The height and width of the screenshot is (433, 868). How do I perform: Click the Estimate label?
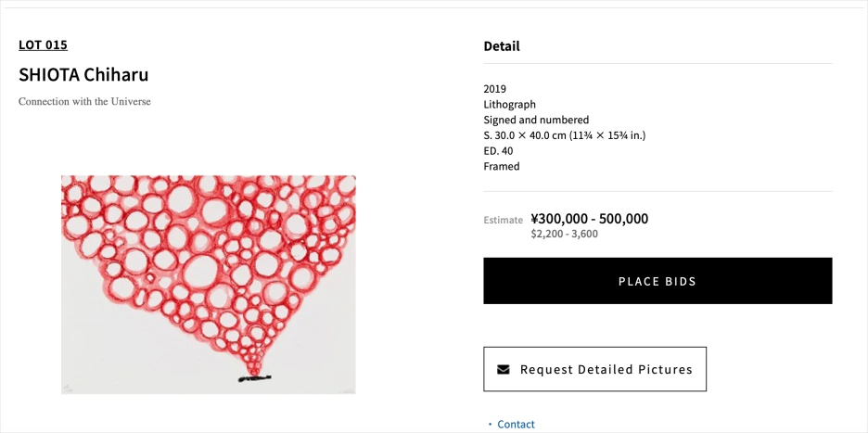[504, 221]
